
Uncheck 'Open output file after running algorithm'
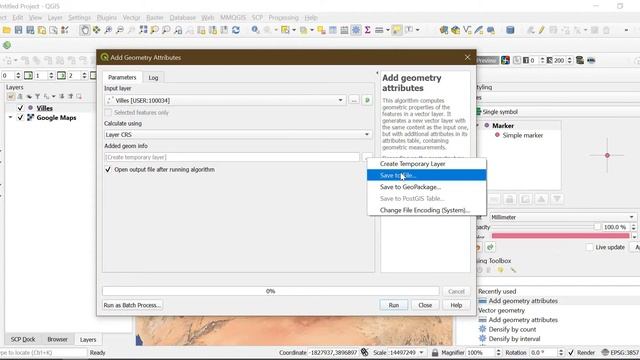[108, 169]
